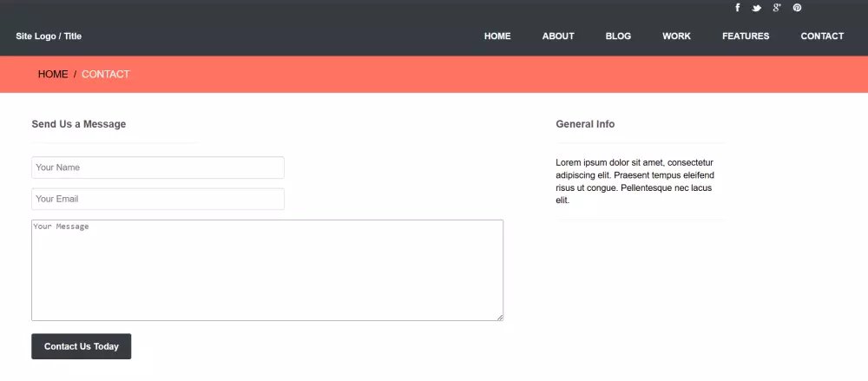This screenshot has width=868, height=381.
Task: Submit with the Contact Us Today button
Action: pos(82,346)
